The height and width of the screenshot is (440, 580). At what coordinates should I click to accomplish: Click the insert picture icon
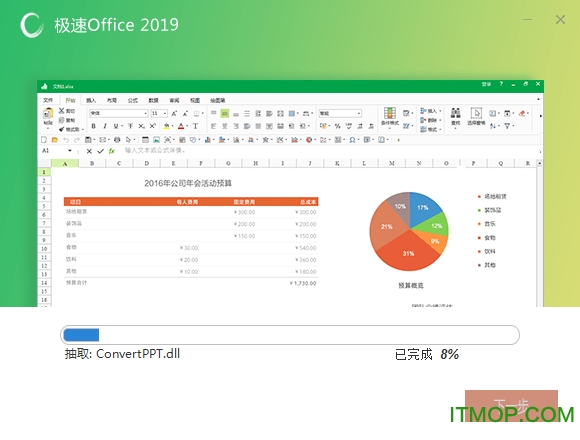(x=156, y=139)
